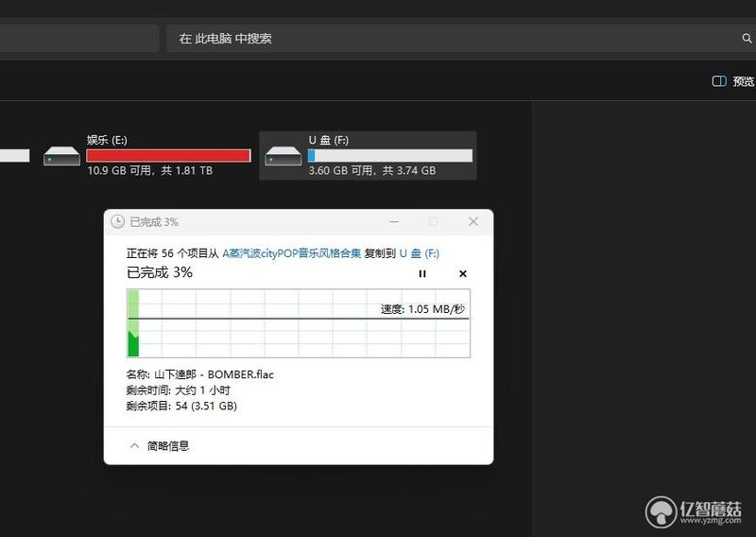Image resolution: width=756 pixels, height=537 pixels.
Task: Click the U 盘 (F:) drive label
Action: click(328, 140)
